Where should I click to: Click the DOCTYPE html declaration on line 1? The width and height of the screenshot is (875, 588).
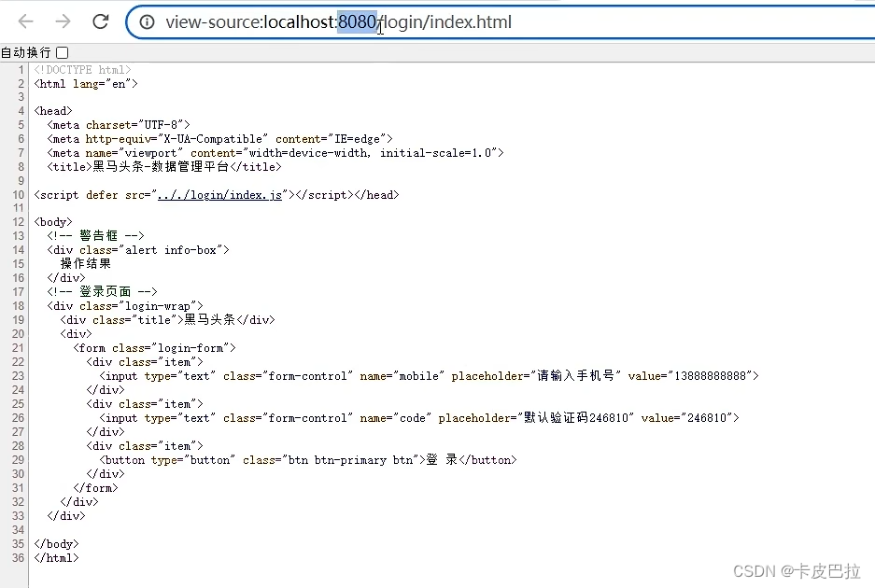click(x=82, y=70)
